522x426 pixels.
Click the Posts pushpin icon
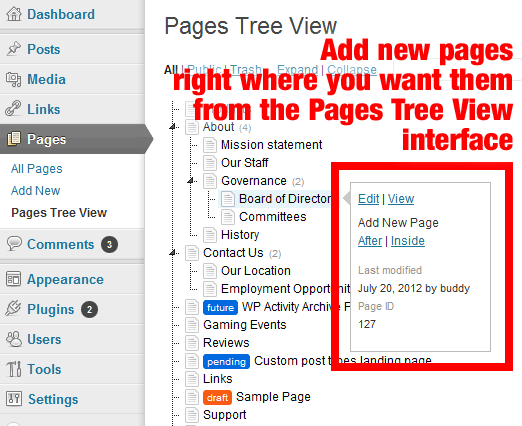tap(14, 49)
